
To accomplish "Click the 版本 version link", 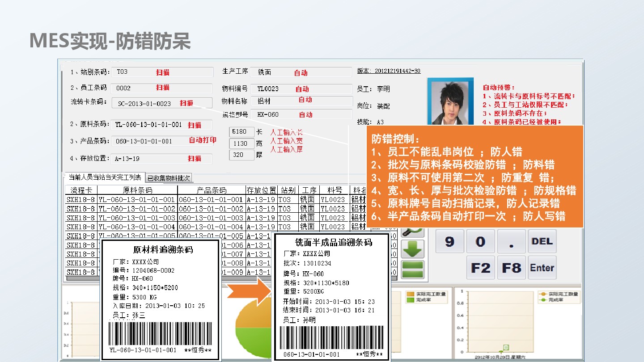I will coord(388,71).
